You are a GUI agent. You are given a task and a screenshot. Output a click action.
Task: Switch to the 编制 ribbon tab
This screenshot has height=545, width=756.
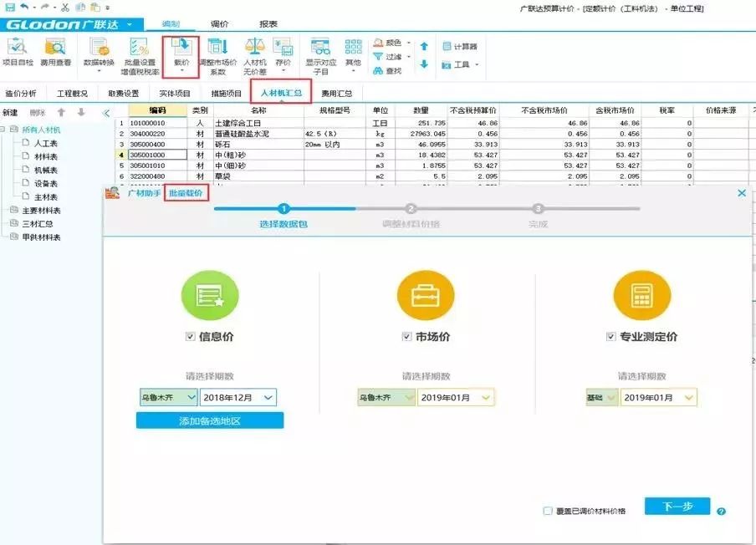[171, 24]
